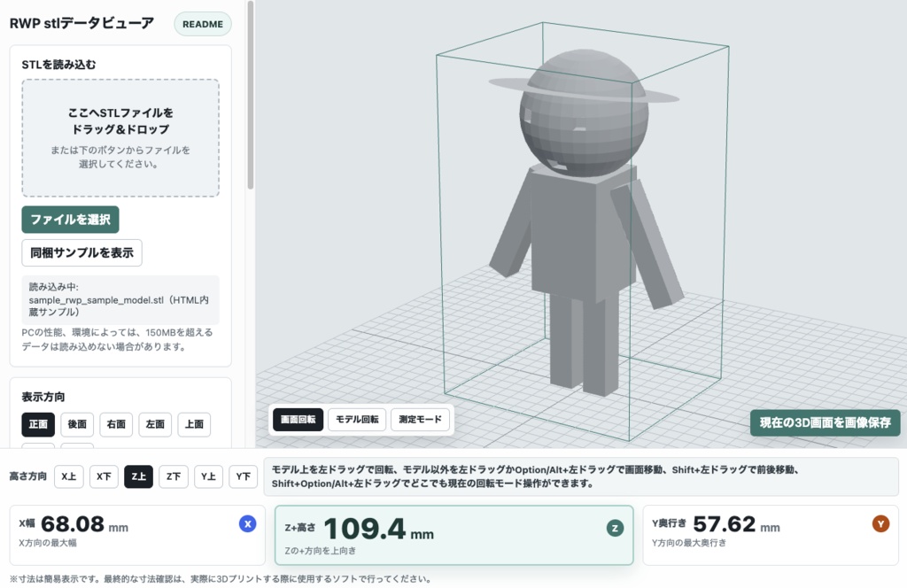Click the STLを読み込む heading
Image resolution: width=907 pixels, height=588 pixels.
coord(59,64)
